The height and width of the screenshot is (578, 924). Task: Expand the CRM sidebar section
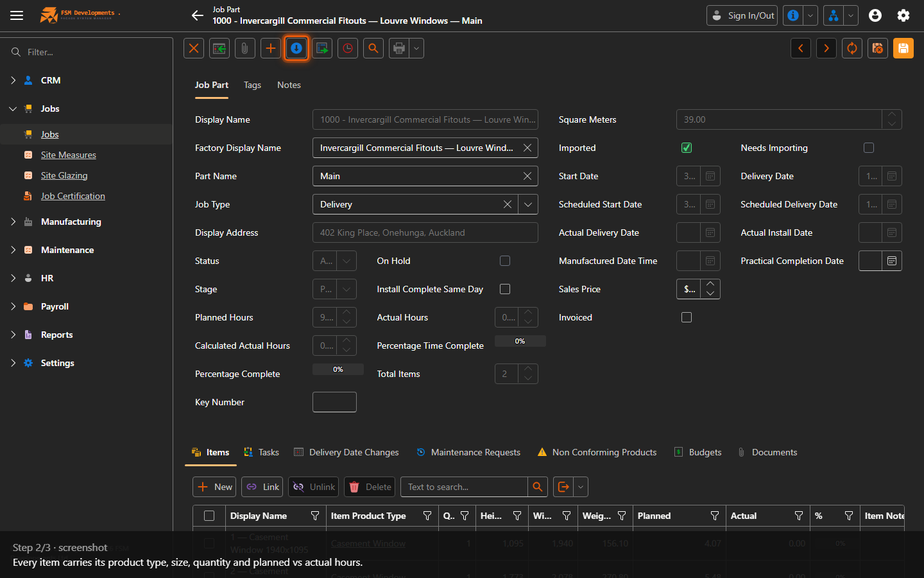coord(13,80)
